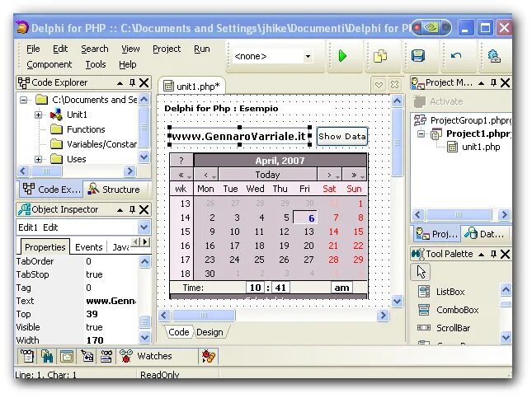Select April 6 in the calendar
Screen dimensions: 532x398
pyautogui.click(x=305, y=218)
